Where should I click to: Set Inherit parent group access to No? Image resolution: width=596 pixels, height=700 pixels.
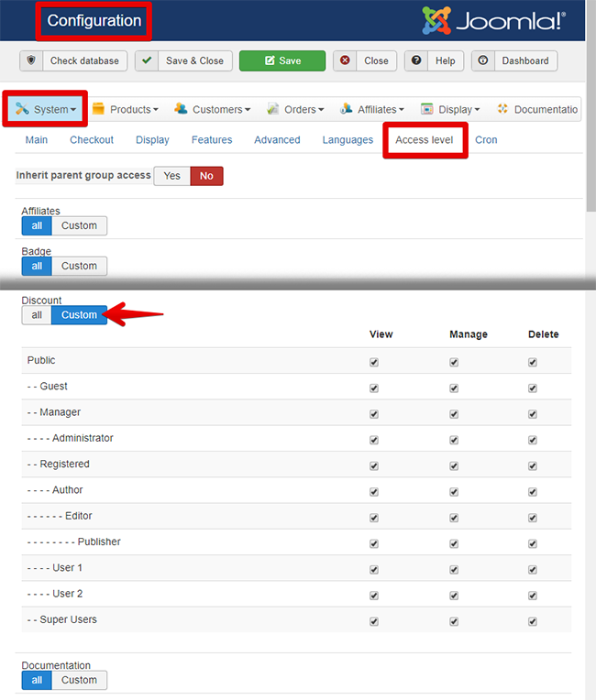tap(206, 176)
